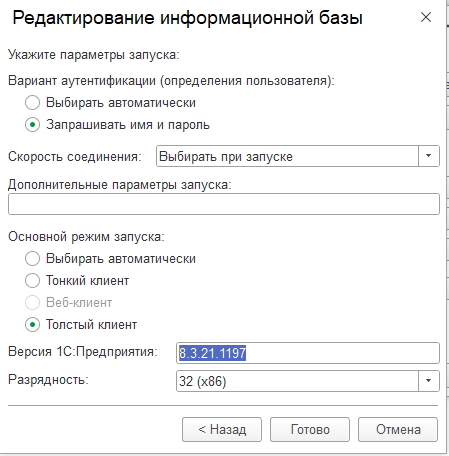
Task: Close the infobase editing dialog
Action: pos(426,17)
